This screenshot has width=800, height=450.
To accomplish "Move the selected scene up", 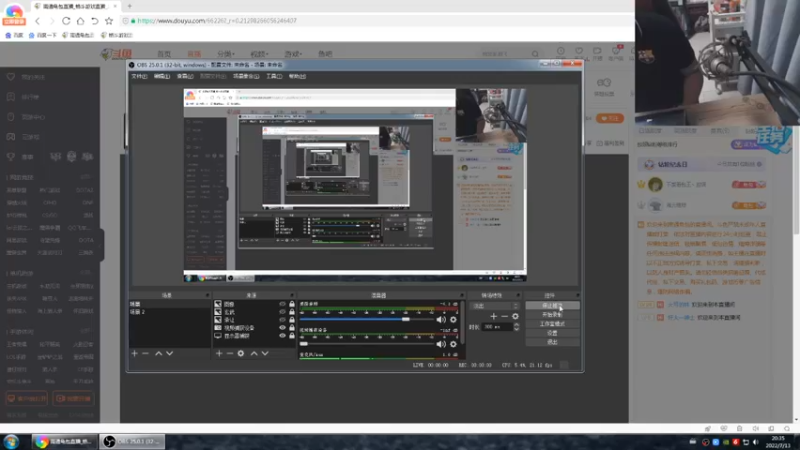I will coord(159,353).
